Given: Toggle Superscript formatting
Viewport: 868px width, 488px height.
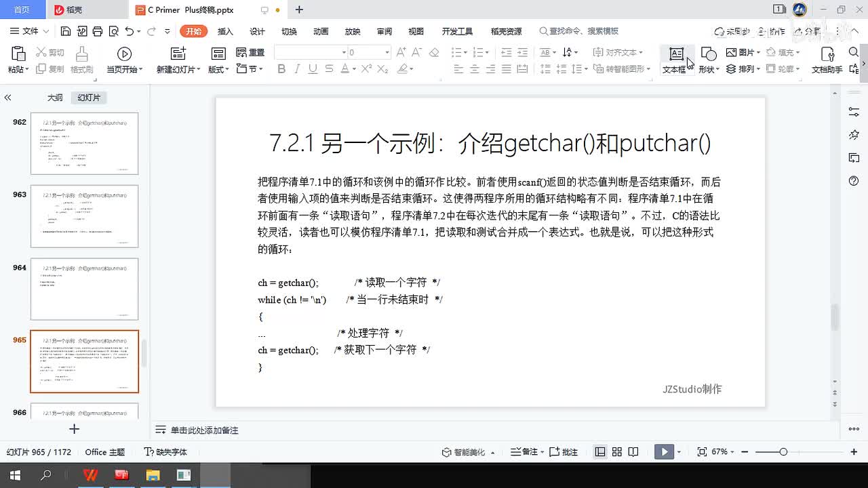Looking at the screenshot, I should [366, 69].
